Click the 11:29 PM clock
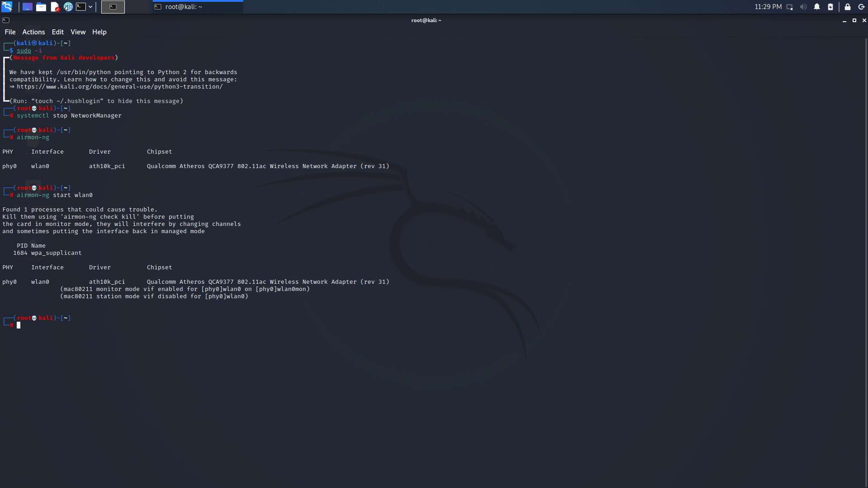 768,7
